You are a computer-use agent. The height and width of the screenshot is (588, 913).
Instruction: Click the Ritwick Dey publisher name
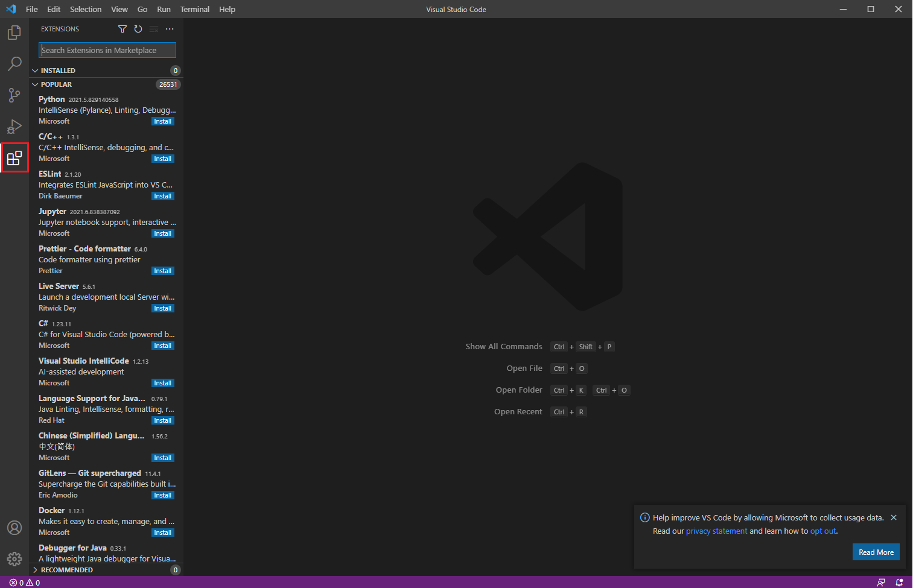(x=57, y=308)
